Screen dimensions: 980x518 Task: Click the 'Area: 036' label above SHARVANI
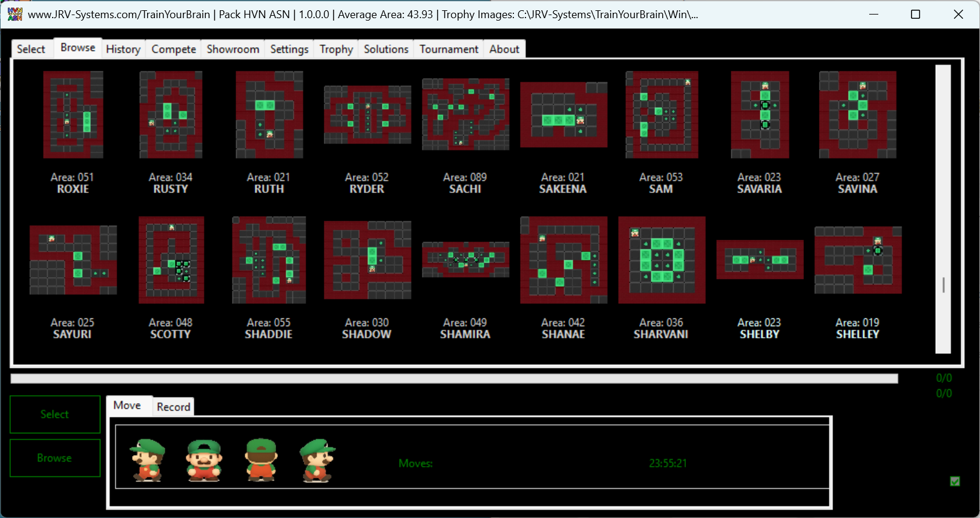(x=661, y=323)
